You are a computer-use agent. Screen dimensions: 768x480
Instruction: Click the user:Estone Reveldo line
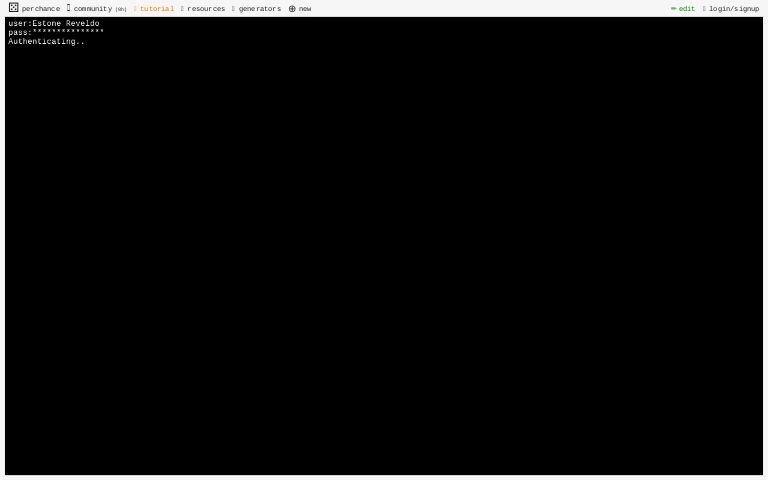(54, 23)
